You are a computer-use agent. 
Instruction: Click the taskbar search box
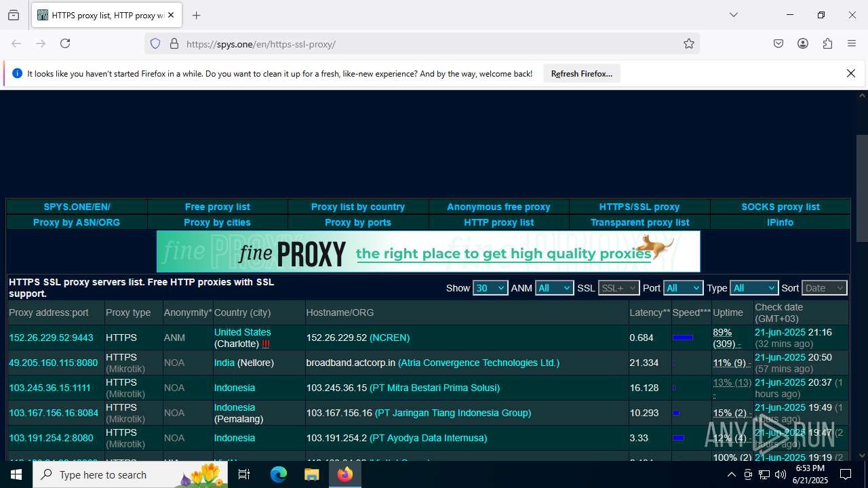point(130,474)
